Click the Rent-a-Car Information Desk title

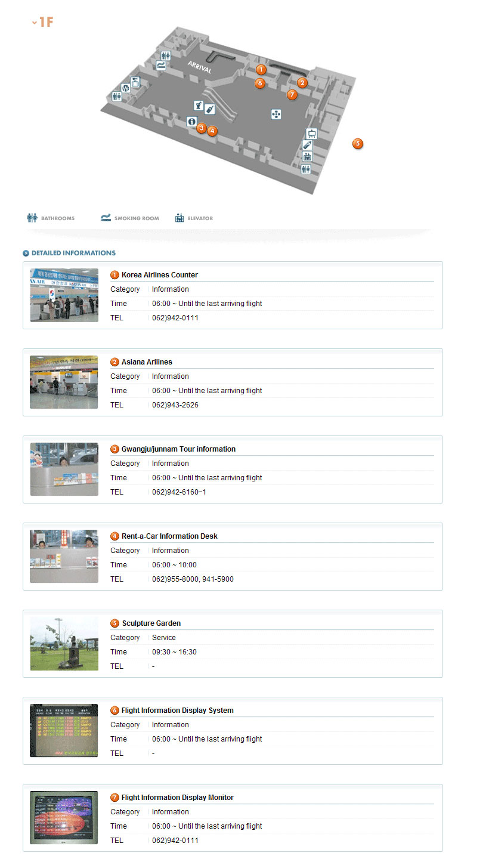169,536
